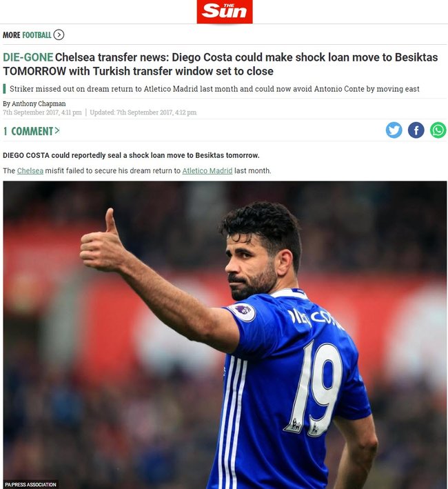Screen dimensions: 448x489
Task: Click author name Anthony Chapman
Action: pos(39,103)
